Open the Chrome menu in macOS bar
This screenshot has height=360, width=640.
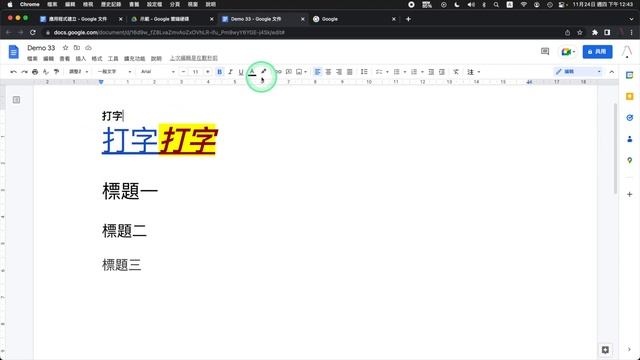29,4
